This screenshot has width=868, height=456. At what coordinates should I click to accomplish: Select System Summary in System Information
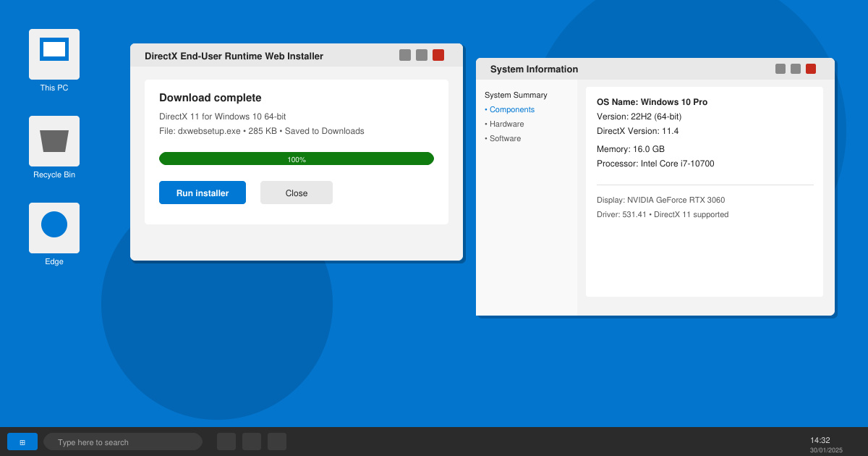click(516, 95)
